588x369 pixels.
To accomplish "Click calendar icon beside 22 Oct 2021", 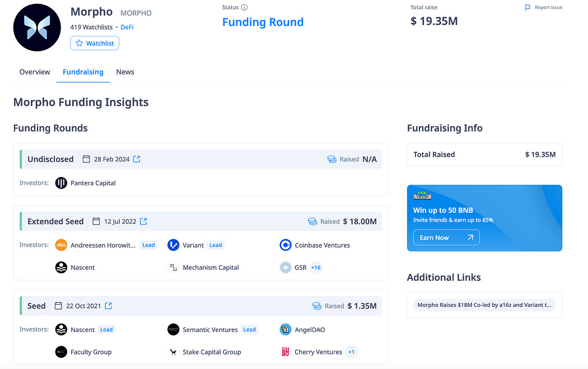I will [58, 306].
